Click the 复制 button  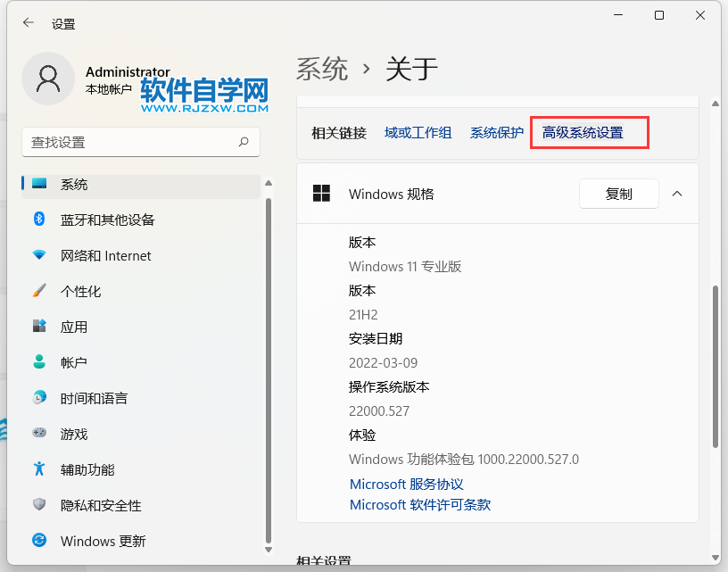[x=618, y=194]
